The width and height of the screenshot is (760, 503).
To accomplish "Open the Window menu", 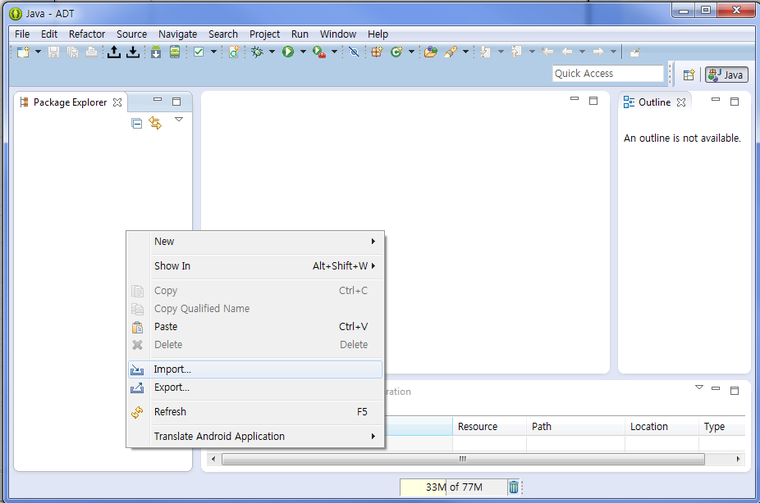I will tap(338, 34).
